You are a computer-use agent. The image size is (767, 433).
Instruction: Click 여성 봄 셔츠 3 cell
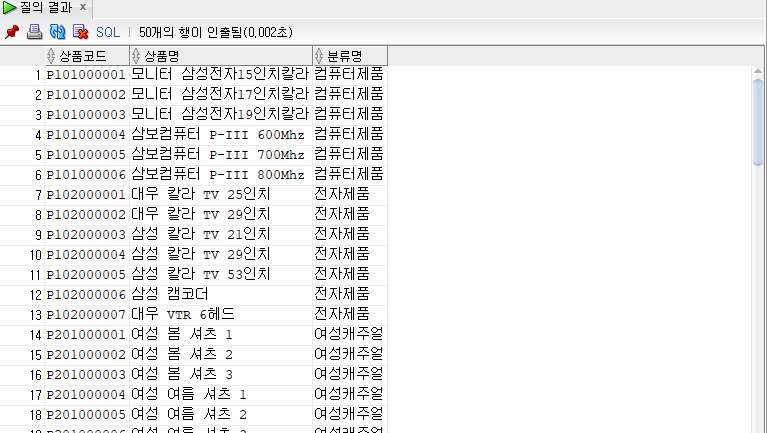pos(221,375)
